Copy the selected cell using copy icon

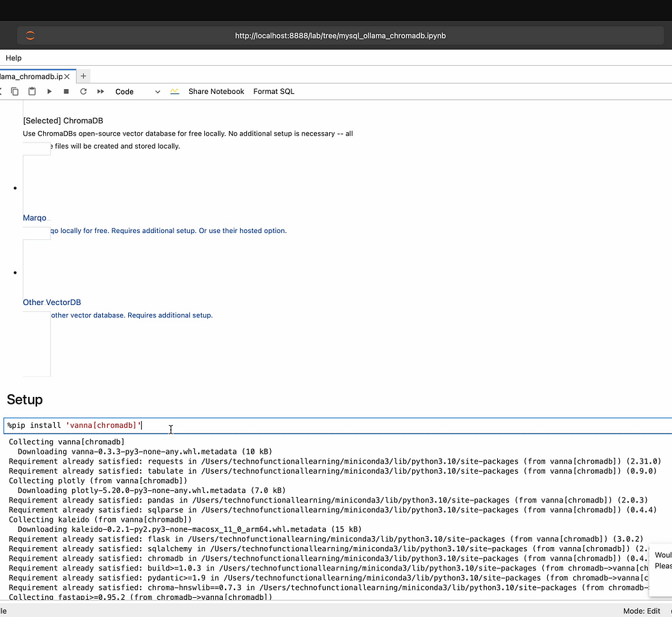(x=15, y=91)
